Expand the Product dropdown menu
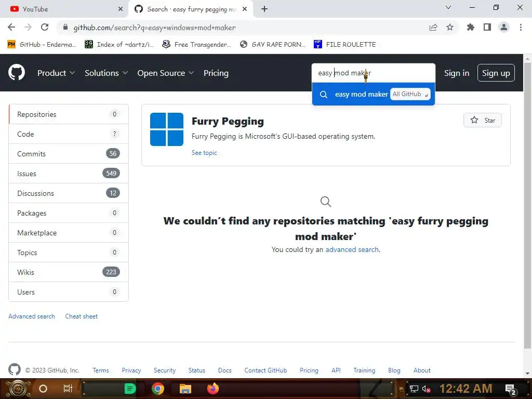This screenshot has width=532, height=399. tap(56, 73)
